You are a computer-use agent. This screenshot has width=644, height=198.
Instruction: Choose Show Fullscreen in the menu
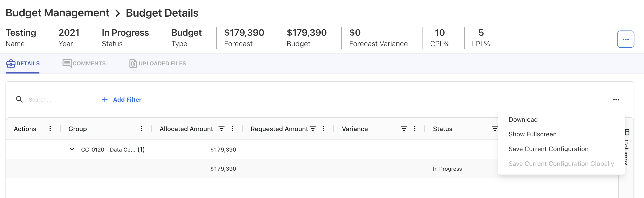pyautogui.click(x=533, y=134)
